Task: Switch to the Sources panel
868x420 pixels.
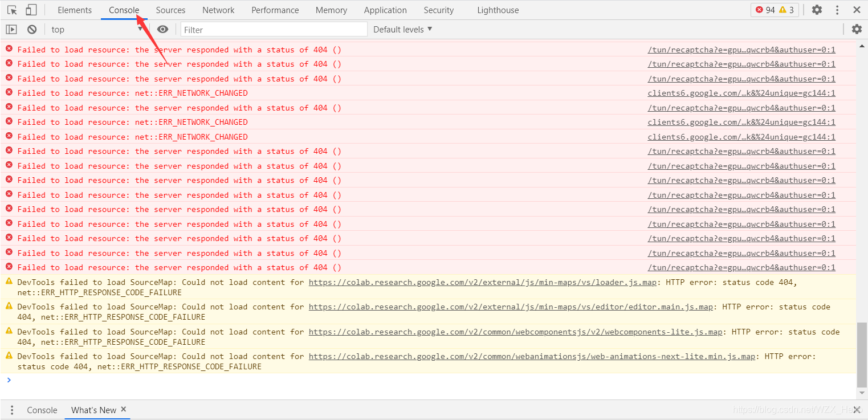Action: point(170,10)
